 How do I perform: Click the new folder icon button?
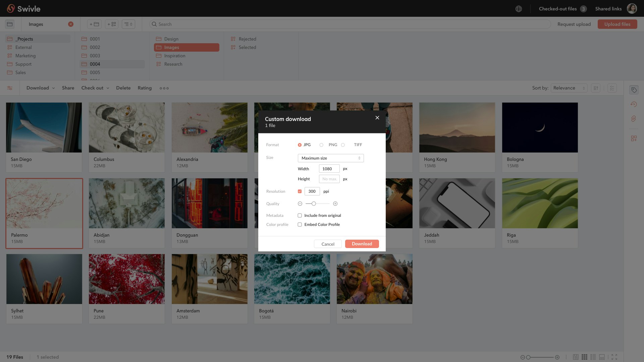point(95,24)
